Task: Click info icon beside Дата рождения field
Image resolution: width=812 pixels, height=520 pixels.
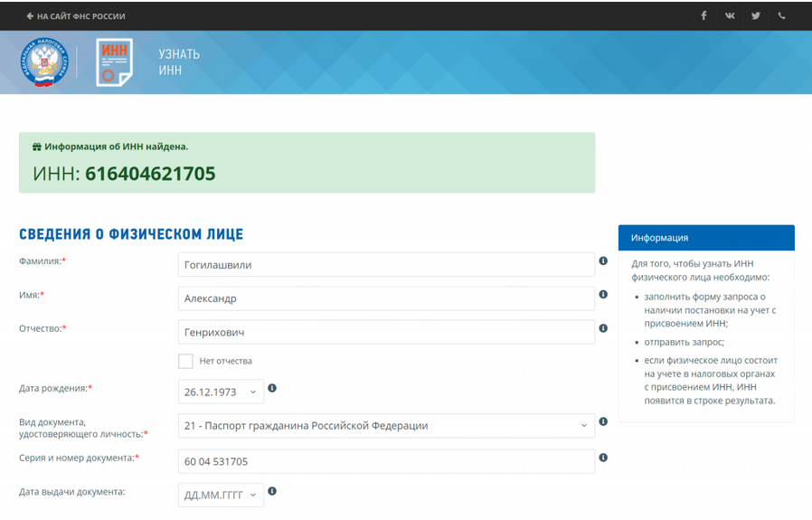Action: (272, 389)
